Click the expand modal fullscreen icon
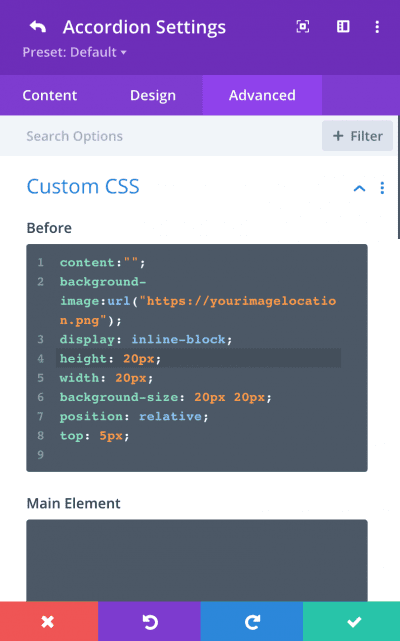Screen dimensions: 400x641 click(x=303, y=27)
